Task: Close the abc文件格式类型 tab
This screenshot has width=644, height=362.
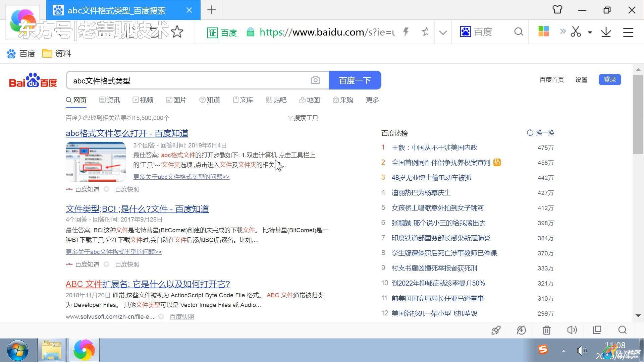Action: point(189,10)
